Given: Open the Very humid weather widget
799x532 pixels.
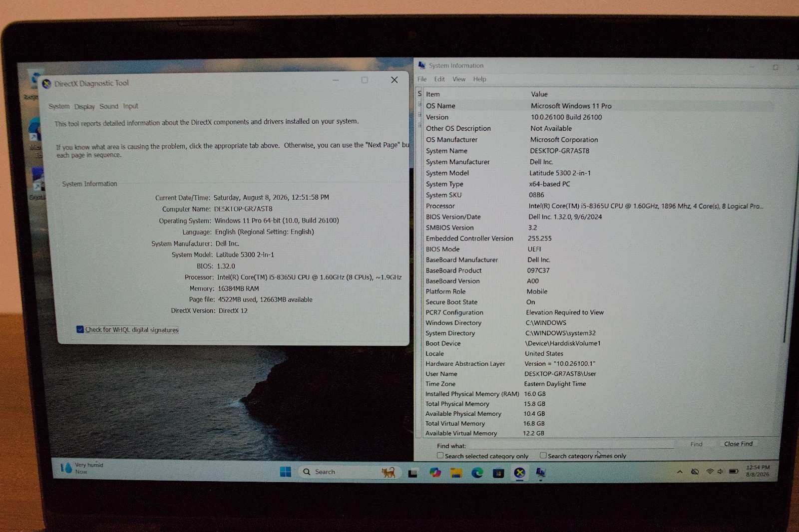Looking at the screenshot, I should 82,468.
